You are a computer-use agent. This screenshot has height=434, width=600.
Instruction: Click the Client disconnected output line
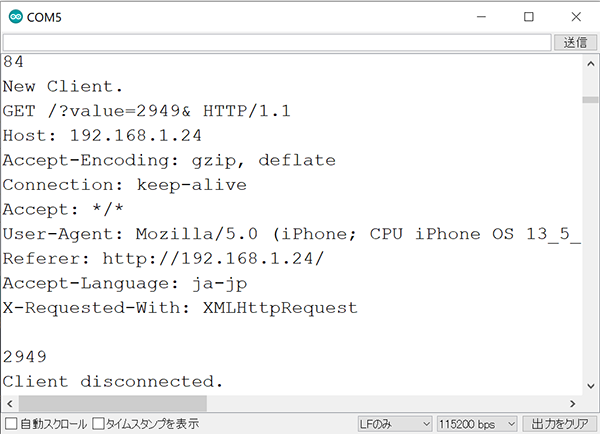coord(112,382)
